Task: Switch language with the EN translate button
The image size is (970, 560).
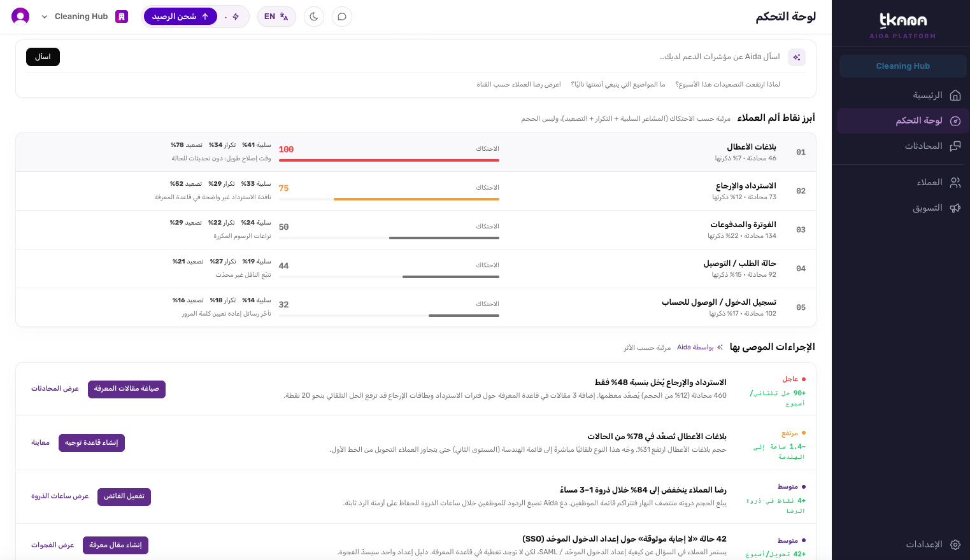Action: pos(276,17)
